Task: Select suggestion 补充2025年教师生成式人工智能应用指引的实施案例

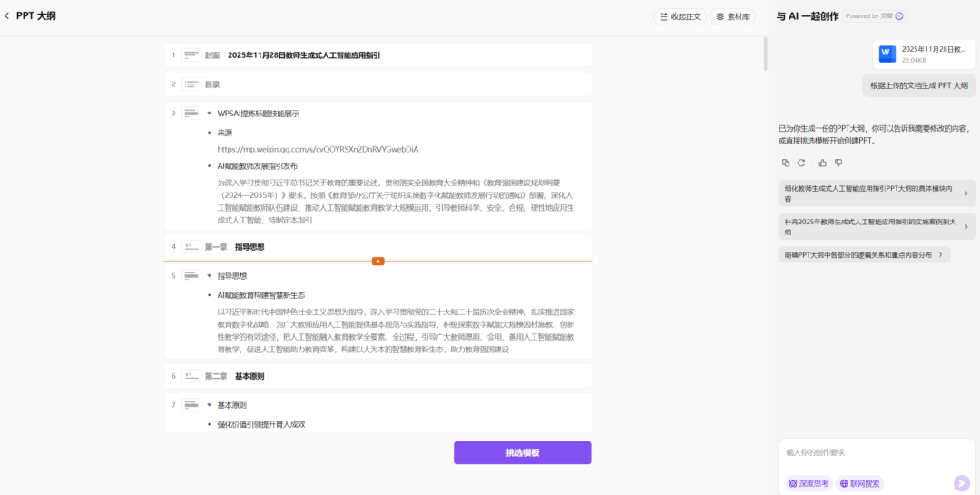Action: (877, 226)
